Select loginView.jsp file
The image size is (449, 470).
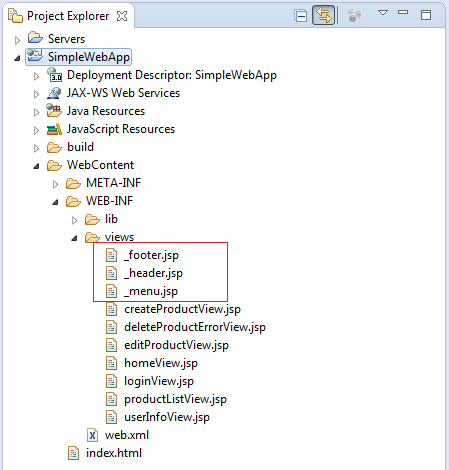[x=150, y=381]
